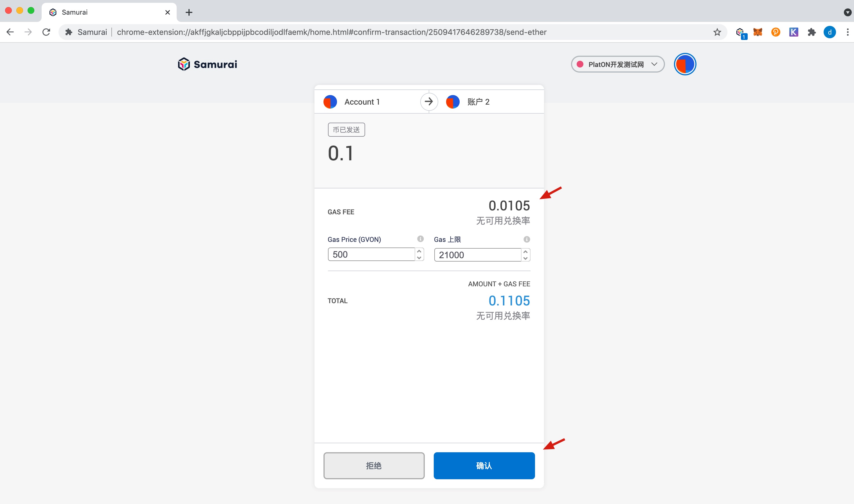This screenshot has width=854, height=504.
Task: Open the account avatar menu in header
Action: (685, 64)
